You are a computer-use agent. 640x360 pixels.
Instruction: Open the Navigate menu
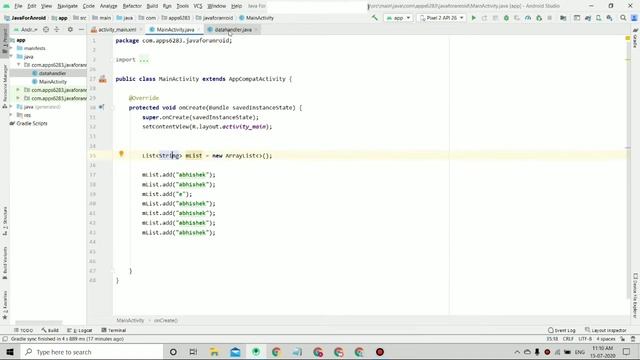tap(67, 6)
